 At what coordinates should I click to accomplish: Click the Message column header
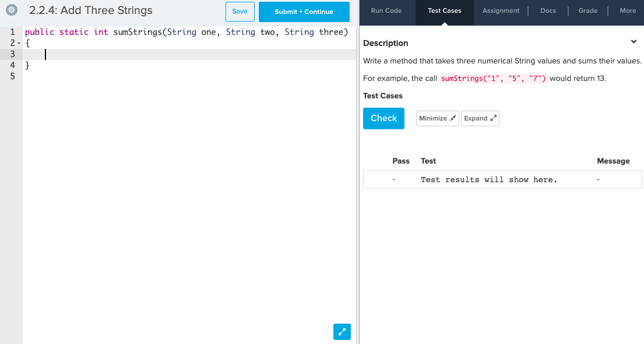click(x=613, y=161)
